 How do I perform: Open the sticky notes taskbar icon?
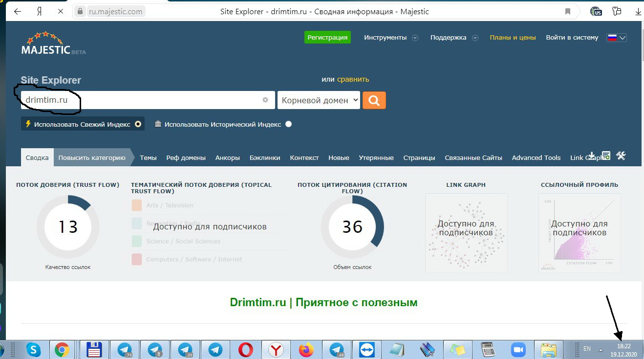458,350
